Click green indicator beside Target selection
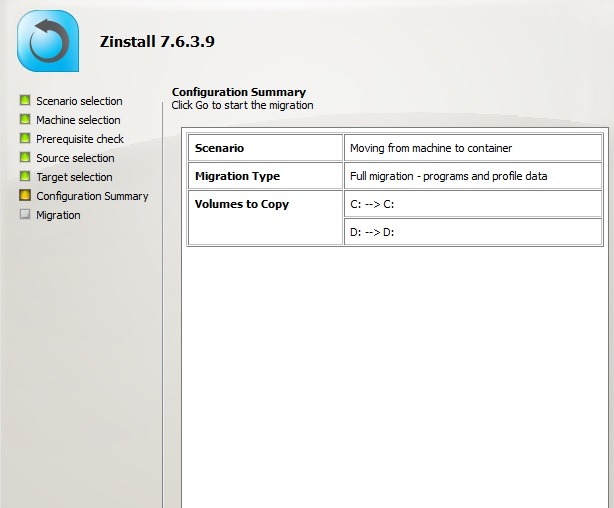 25,176
